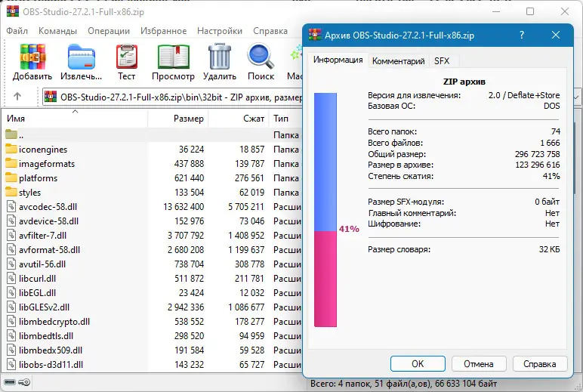Select the libmbedx509.dll file name
The width and height of the screenshot is (583, 392).
pos(51,350)
